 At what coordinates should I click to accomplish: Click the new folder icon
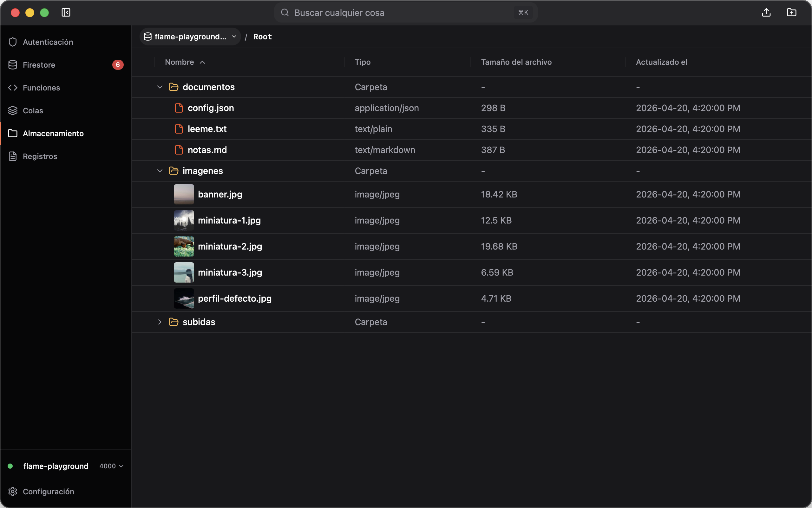tap(791, 12)
